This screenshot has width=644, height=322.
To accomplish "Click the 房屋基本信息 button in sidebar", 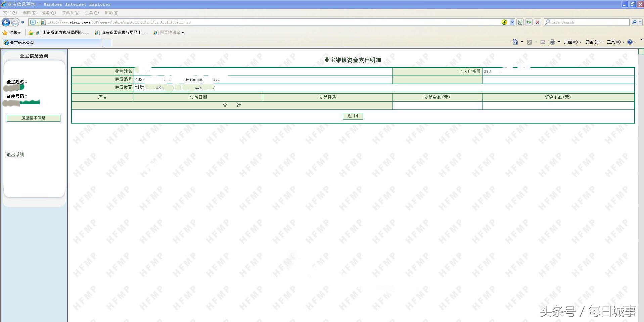I will click(34, 118).
